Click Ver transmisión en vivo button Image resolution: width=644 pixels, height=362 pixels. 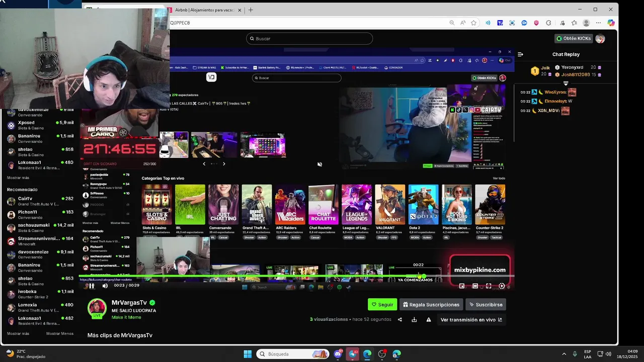471,320
